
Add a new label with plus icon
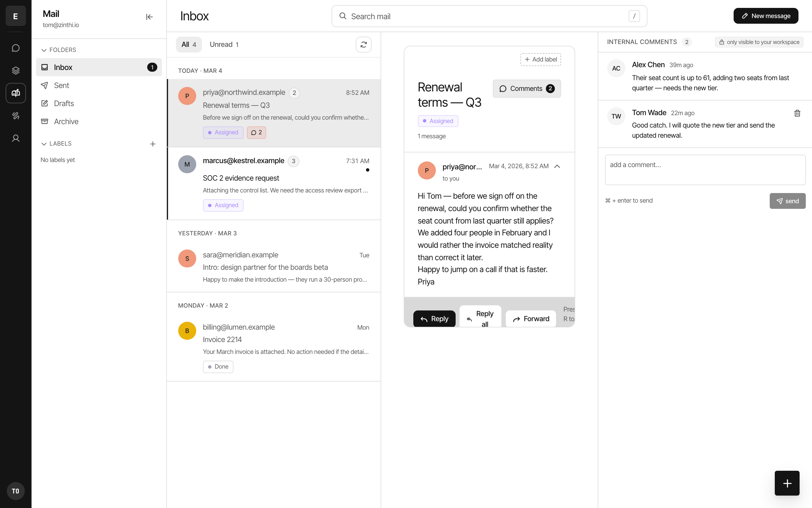(x=153, y=144)
